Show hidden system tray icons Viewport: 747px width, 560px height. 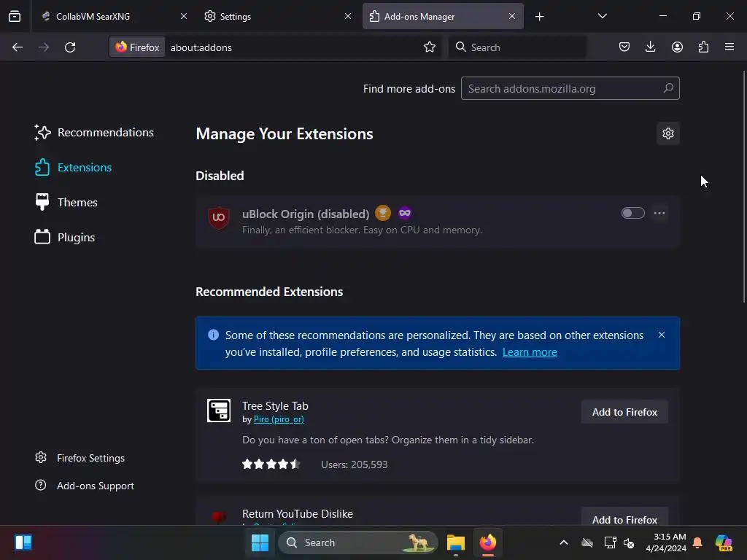coord(564,542)
